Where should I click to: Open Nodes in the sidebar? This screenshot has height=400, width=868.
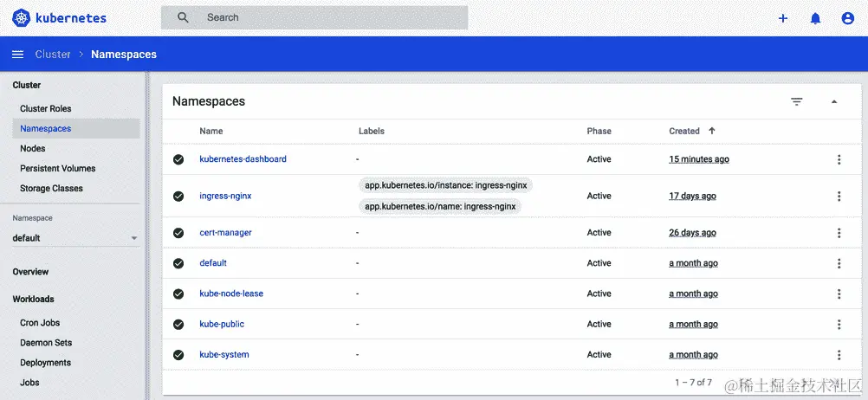click(x=33, y=148)
